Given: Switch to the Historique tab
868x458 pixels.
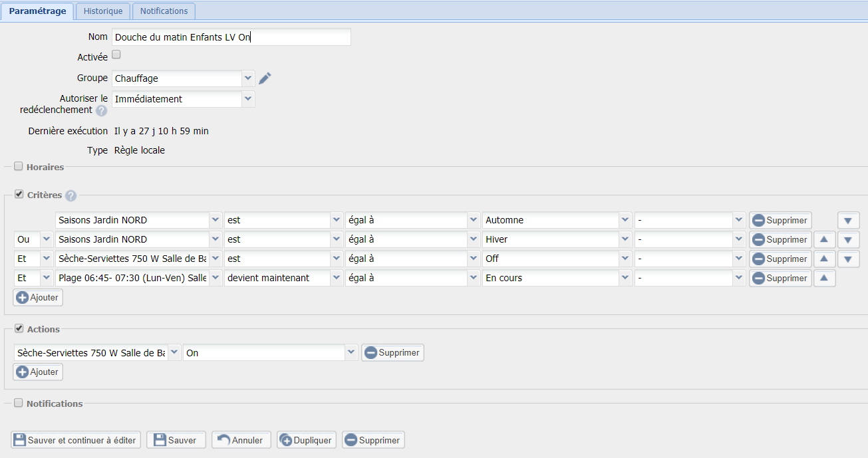Looking at the screenshot, I should tap(103, 11).
